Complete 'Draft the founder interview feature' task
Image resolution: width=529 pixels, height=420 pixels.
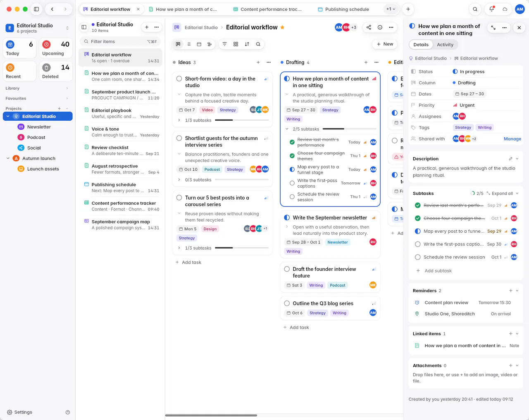(x=287, y=269)
